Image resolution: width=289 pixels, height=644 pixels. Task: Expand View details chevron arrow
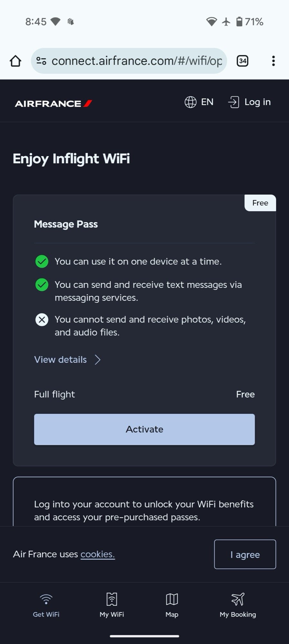click(98, 360)
